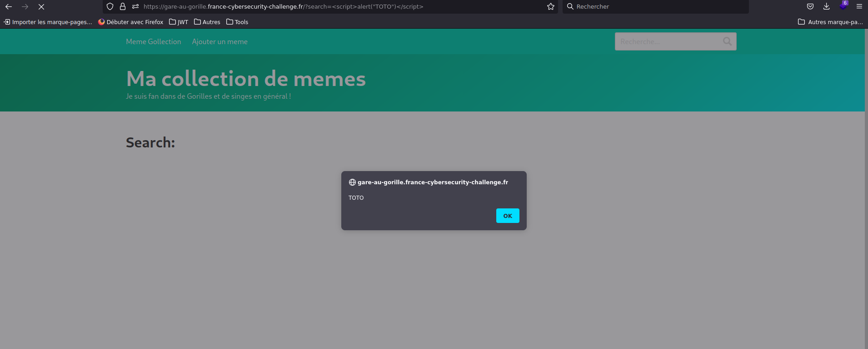
Task: Click the Search: heading
Action: (x=150, y=142)
